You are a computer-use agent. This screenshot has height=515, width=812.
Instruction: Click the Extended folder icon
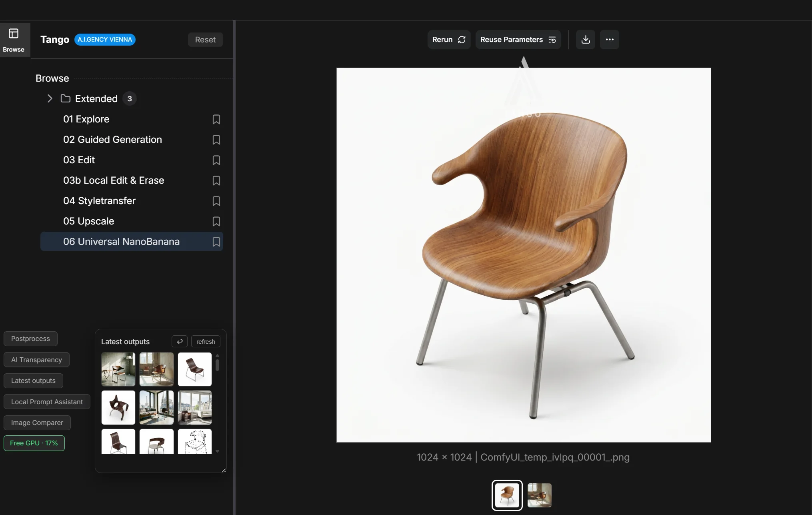66,98
